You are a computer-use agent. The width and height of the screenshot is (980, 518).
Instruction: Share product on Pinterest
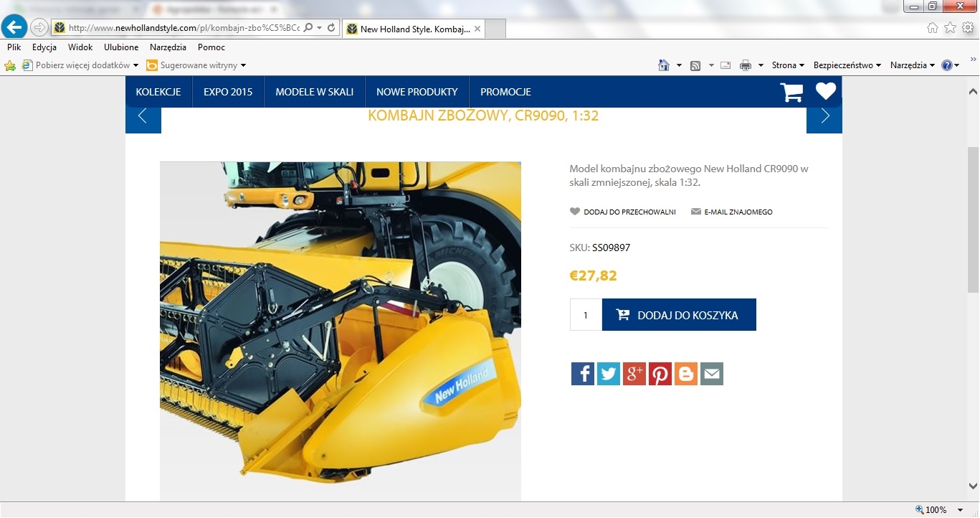click(x=660, y=374)
